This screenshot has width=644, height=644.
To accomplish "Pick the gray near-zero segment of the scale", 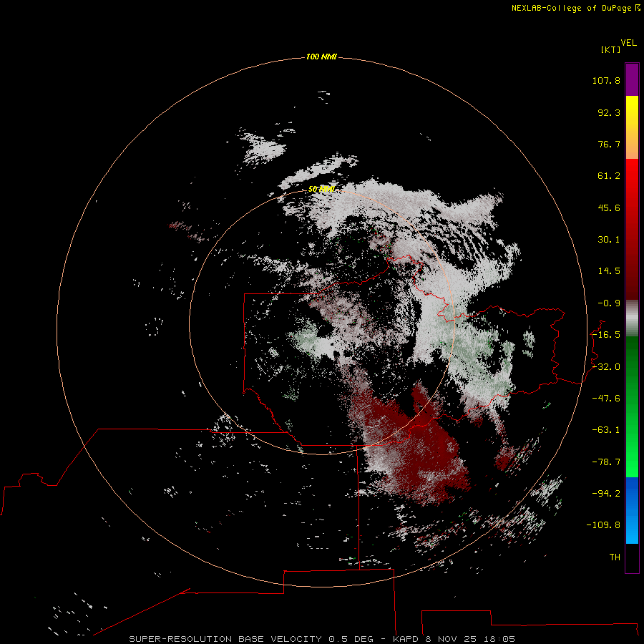I will pyautogui.click(x=632, y=318).
